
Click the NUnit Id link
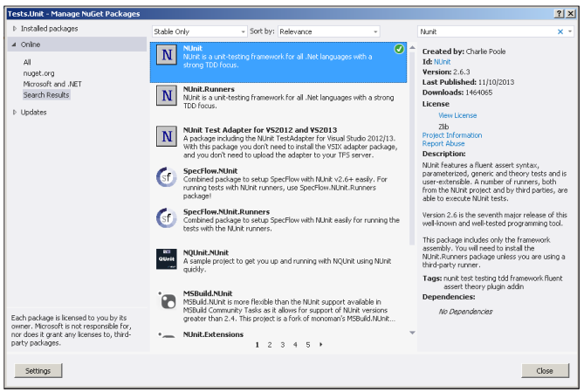443,62
